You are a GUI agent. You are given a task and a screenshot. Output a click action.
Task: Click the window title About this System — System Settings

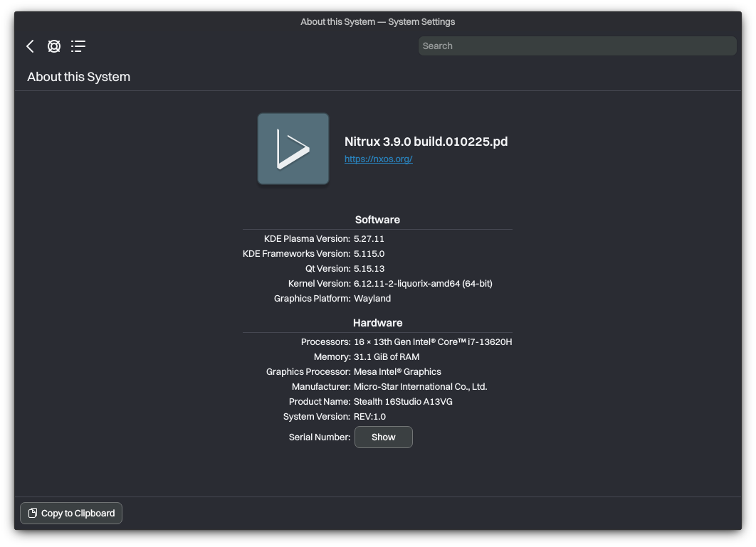click(377, 21)
